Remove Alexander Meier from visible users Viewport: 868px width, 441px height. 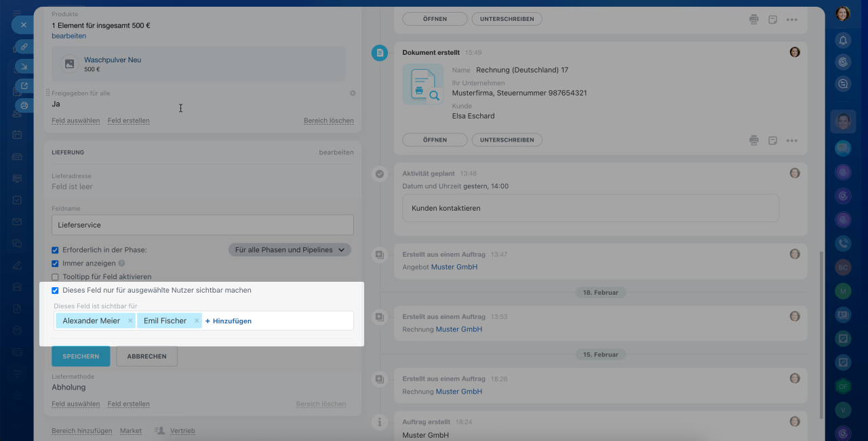coord(130,321)
